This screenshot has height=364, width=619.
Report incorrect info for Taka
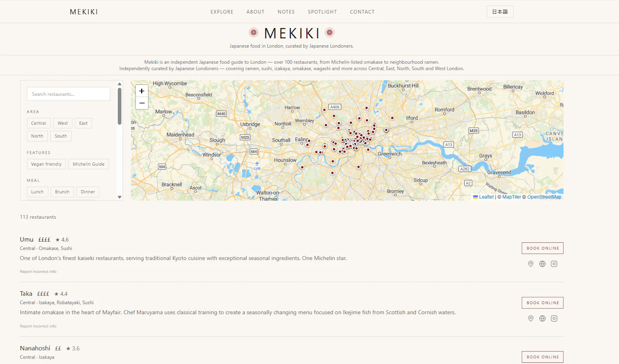point(38,326)
